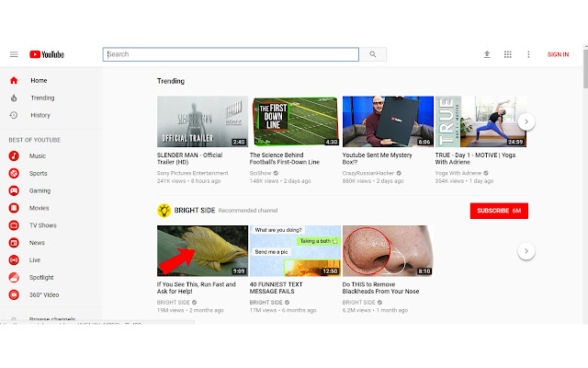This screenshot has width=588, height=368.
Task: Click the Live broadcast icon
Action: 14,259
